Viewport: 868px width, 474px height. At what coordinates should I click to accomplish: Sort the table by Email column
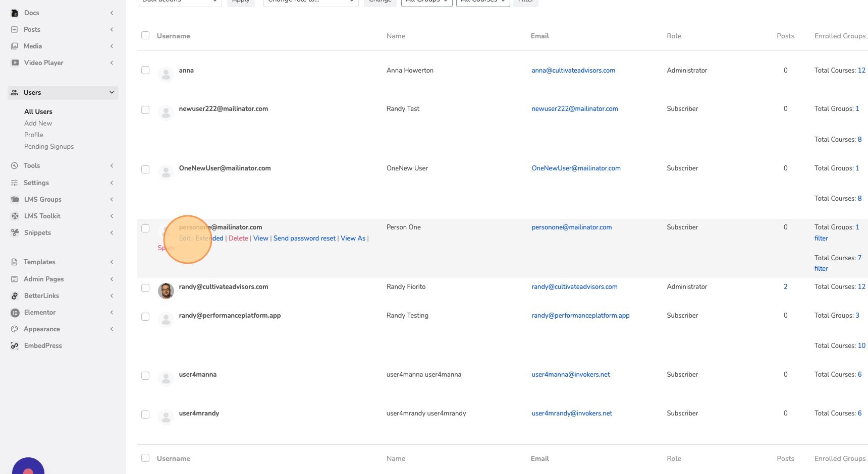(540, 36)
